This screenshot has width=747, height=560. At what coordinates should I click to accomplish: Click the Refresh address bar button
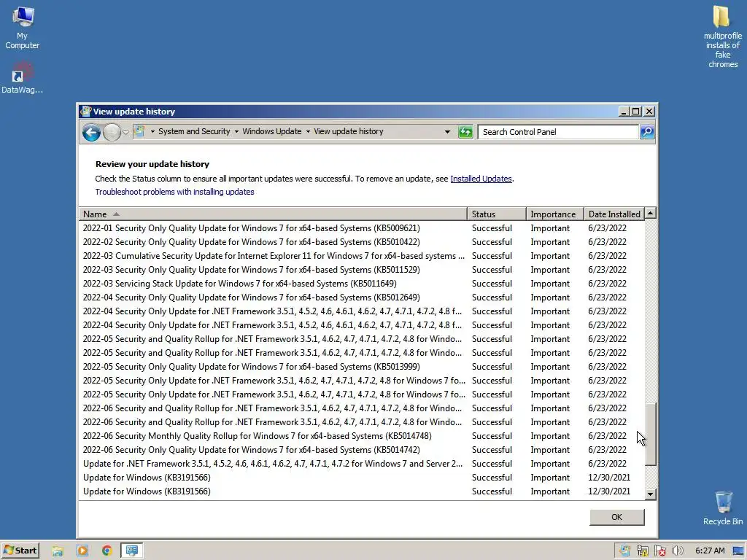coord(465,132)
